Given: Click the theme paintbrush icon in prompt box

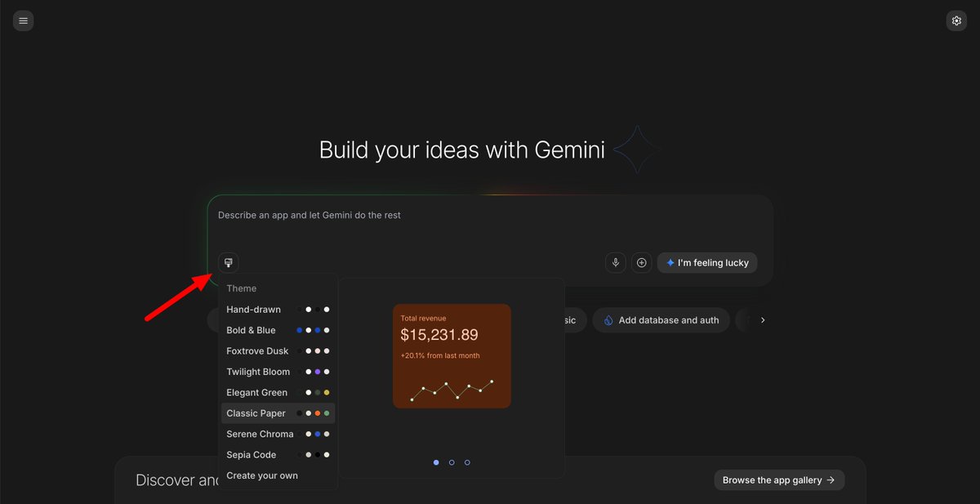Looking at the screenshot, I should tap(229, 262).
